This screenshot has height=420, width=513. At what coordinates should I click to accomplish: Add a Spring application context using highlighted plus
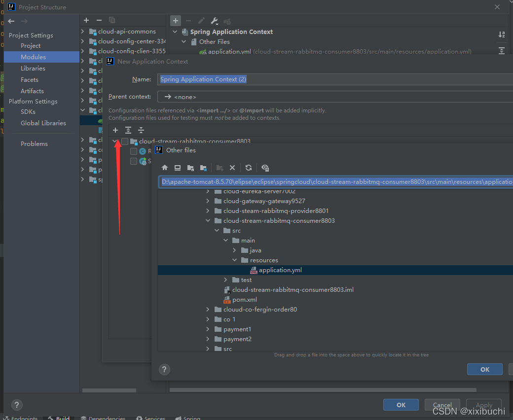click(176, 21)
